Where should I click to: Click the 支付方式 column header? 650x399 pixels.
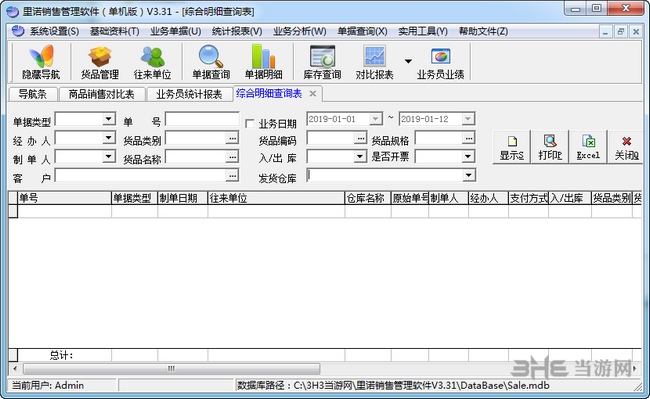[x=528, y=198]
